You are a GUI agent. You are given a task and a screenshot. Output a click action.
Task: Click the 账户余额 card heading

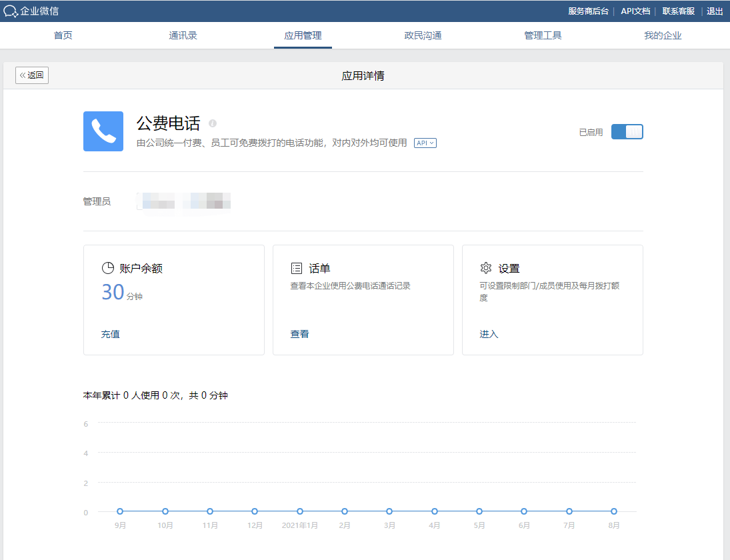click(x=141, y=268)
